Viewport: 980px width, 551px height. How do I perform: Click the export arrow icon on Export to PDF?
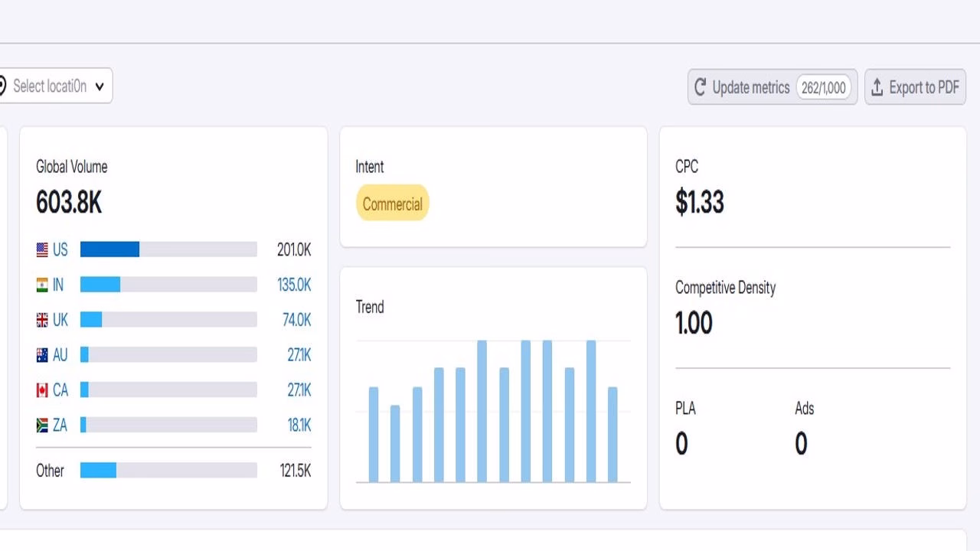click(877, 87)
